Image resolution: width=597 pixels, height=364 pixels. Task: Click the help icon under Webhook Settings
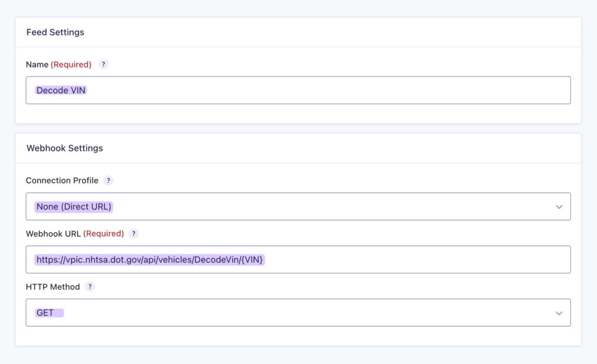[108, 181]
